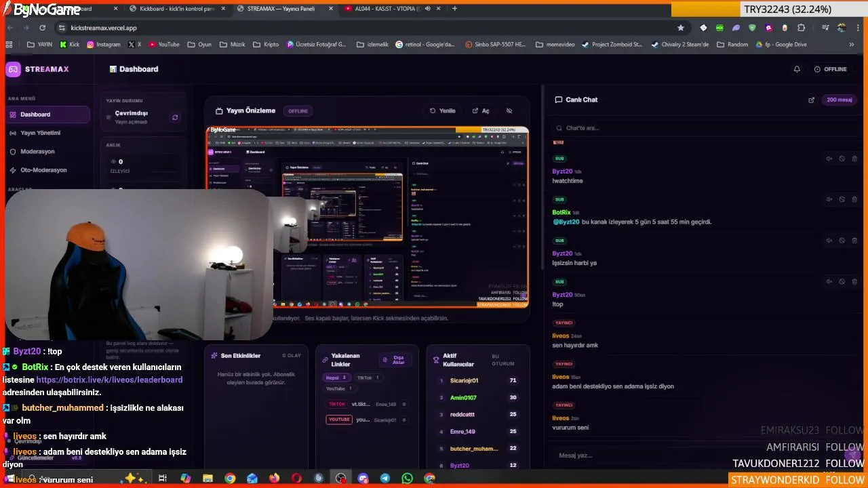868x488 pixels.
Task: Open Oto-Moderasyon in the sidebar
Action: click(47, 170)
